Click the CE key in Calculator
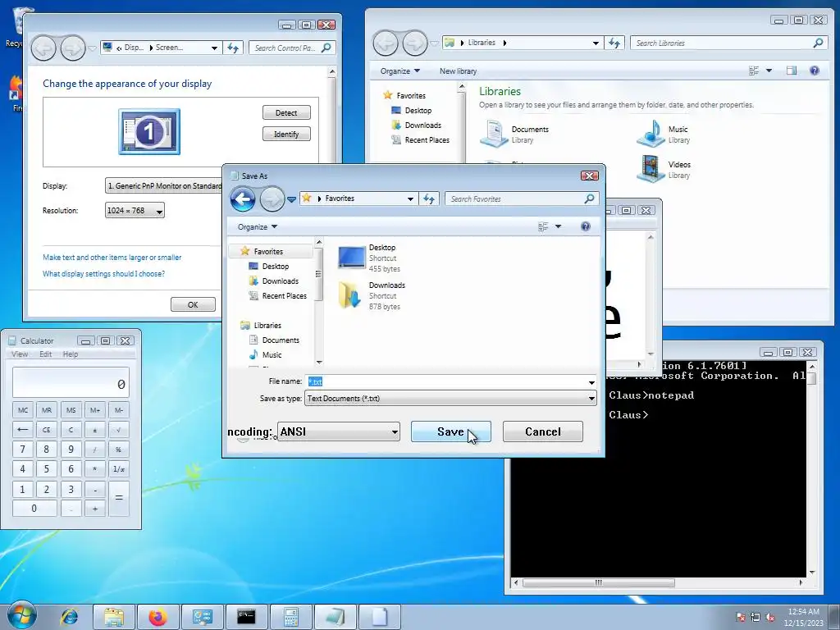Screen dimensions: 840x630 coord(47,430)
